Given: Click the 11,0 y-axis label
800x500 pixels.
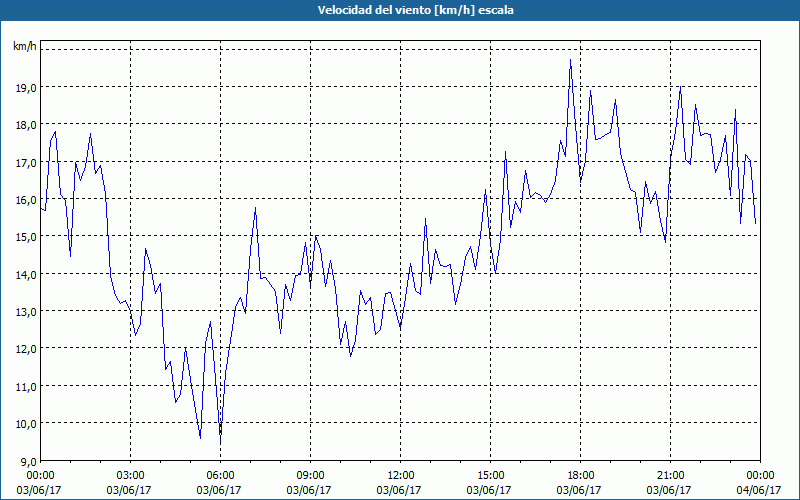Looking at the screenshot, I should 27,387.
